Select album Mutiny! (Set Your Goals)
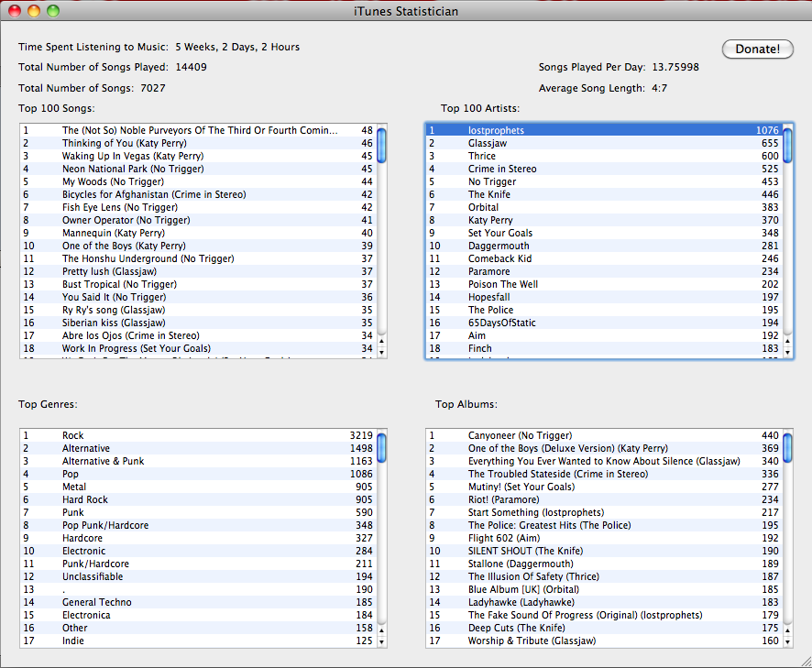 pyautogui.click(x=604, y=487)
